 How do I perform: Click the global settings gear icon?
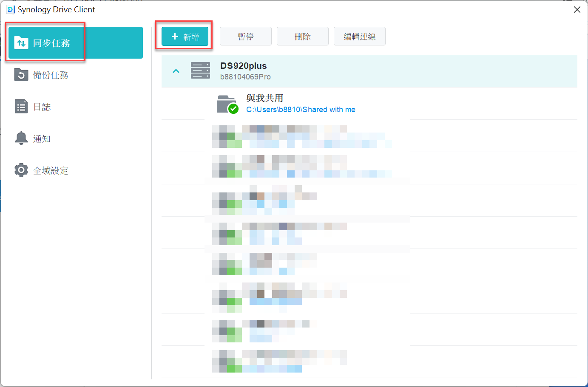[21, 170]
